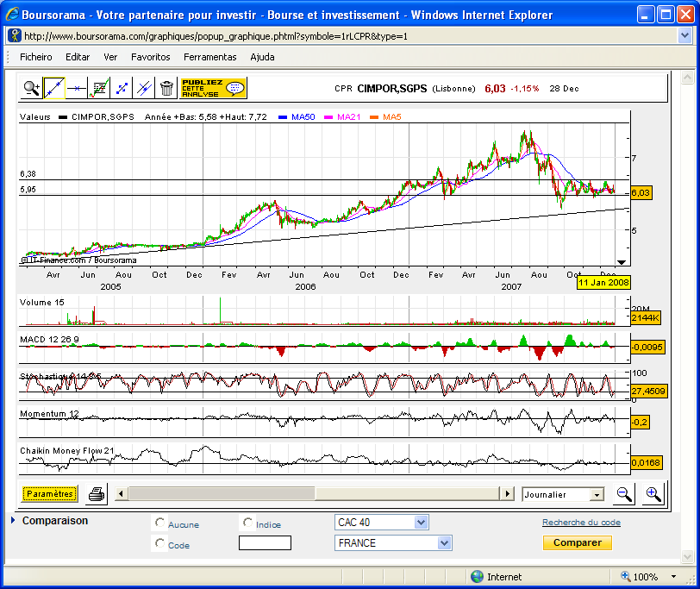The image size is (700, 589).
Task: Open the Ficheiro menu
Action: pos(35,57)
